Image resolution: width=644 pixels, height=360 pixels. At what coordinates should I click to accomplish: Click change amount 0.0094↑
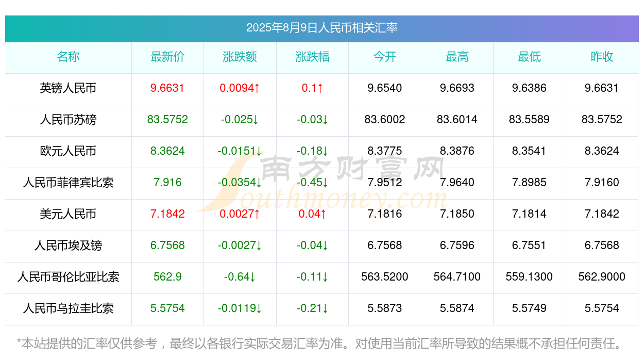240,88
